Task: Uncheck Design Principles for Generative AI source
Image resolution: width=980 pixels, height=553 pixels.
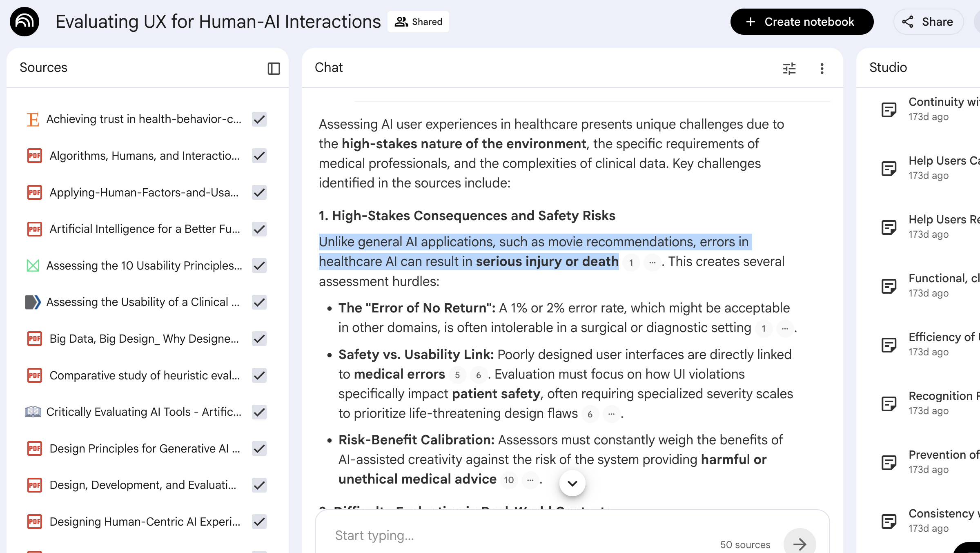Action: (259, 448)
